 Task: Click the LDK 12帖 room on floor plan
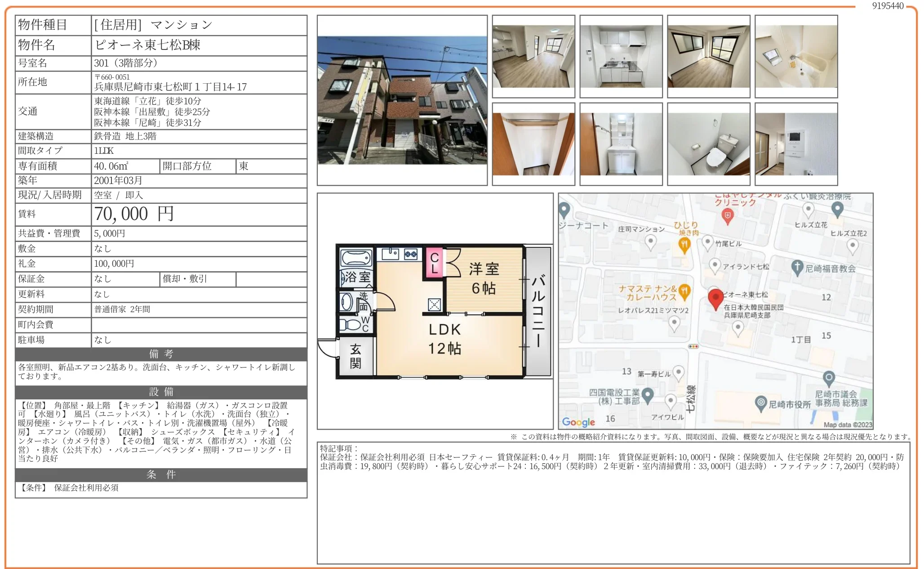(x=444, y=339)
